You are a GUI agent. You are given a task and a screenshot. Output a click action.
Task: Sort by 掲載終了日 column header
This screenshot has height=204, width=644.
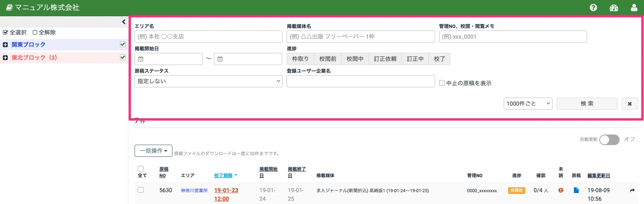pos(297,172)
